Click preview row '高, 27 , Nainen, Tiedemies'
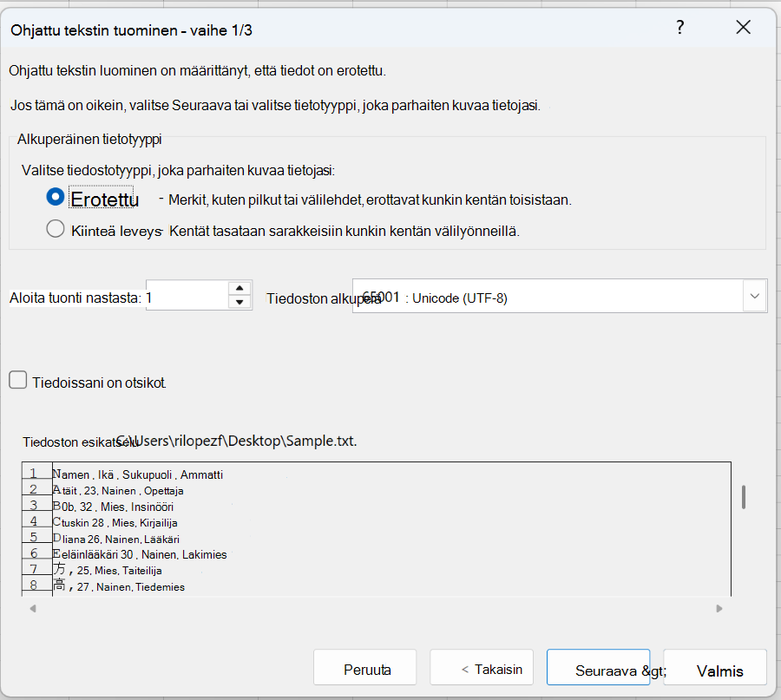The image size is (781, 700). 119,586
